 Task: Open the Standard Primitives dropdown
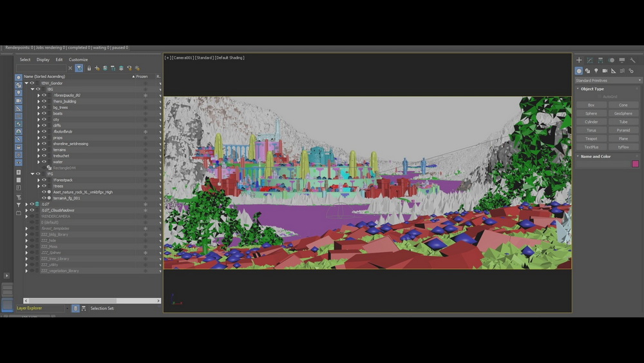coord(608,81)
